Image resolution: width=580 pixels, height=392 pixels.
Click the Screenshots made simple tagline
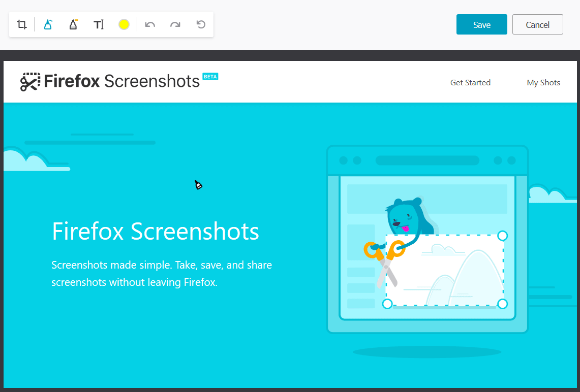162,273
